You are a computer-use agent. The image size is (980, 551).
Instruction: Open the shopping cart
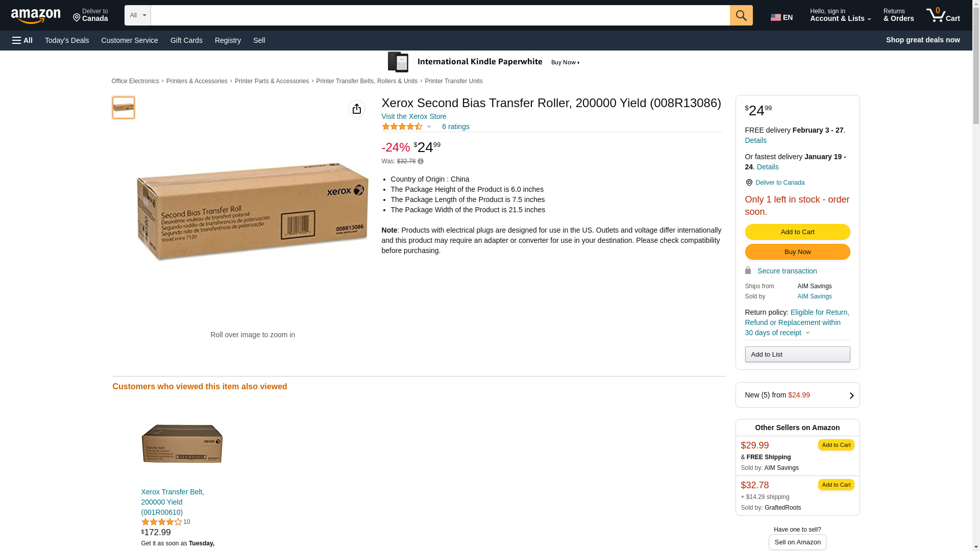[x=943, y=15]
